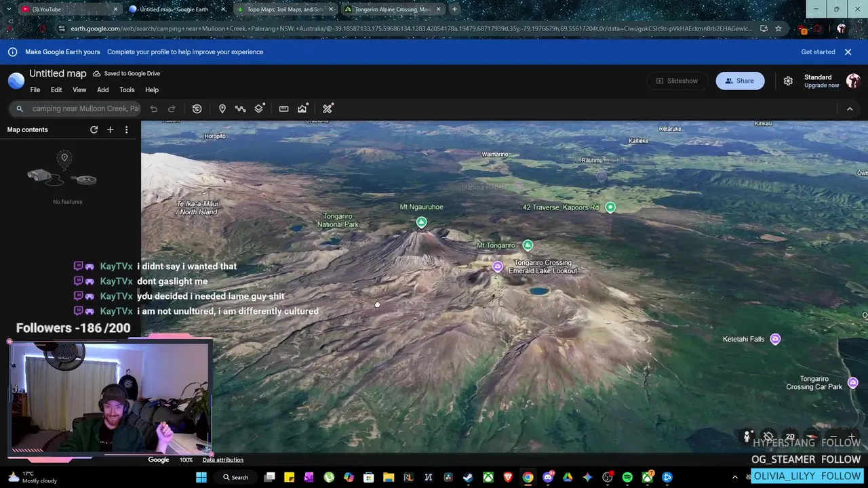
Task: Click the Share button
Action: [740, 81]
